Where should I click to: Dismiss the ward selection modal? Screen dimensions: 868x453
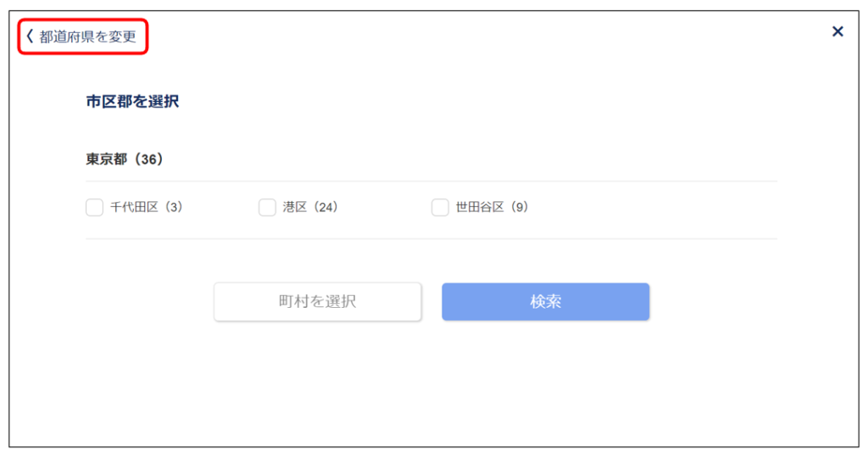pyautogui.click(x=837, y=31)
